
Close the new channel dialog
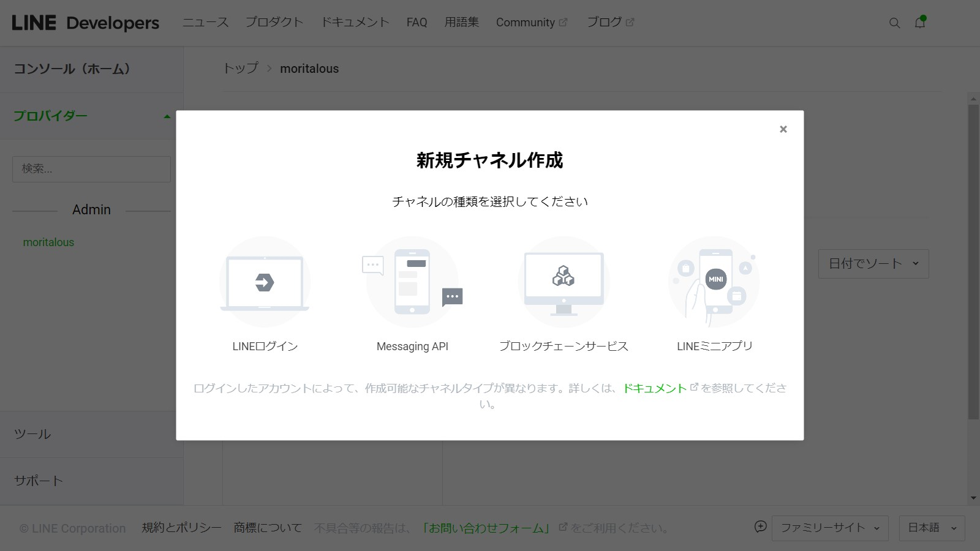783,129
